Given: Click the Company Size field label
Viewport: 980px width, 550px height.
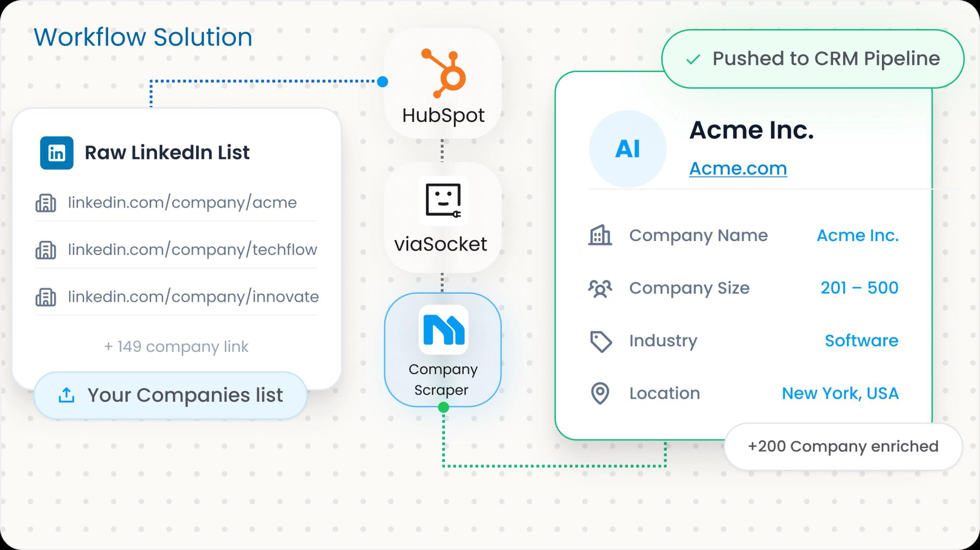Looking at the screenshot, I should coord(689,288).
